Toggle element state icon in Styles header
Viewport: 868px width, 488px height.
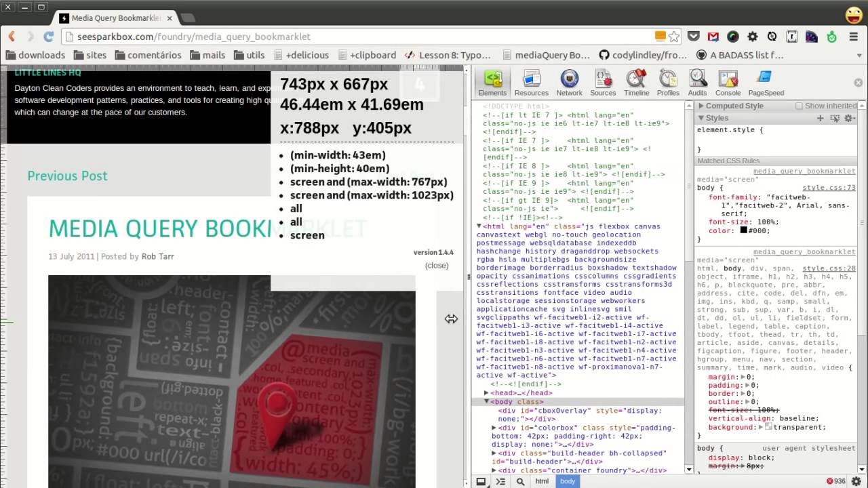tap(835, 118)
